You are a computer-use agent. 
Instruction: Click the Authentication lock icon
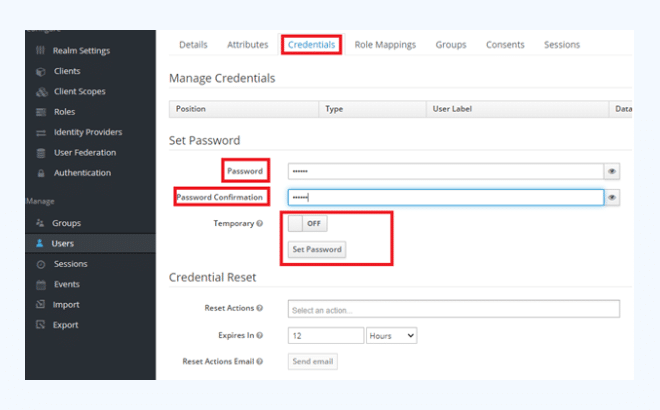41,173
